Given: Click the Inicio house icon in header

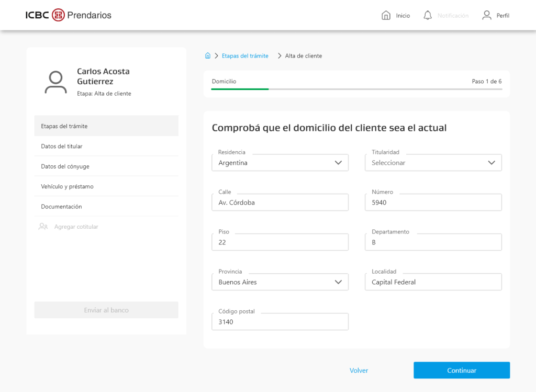Looking at the screenshot, I should tap(386, 15).
